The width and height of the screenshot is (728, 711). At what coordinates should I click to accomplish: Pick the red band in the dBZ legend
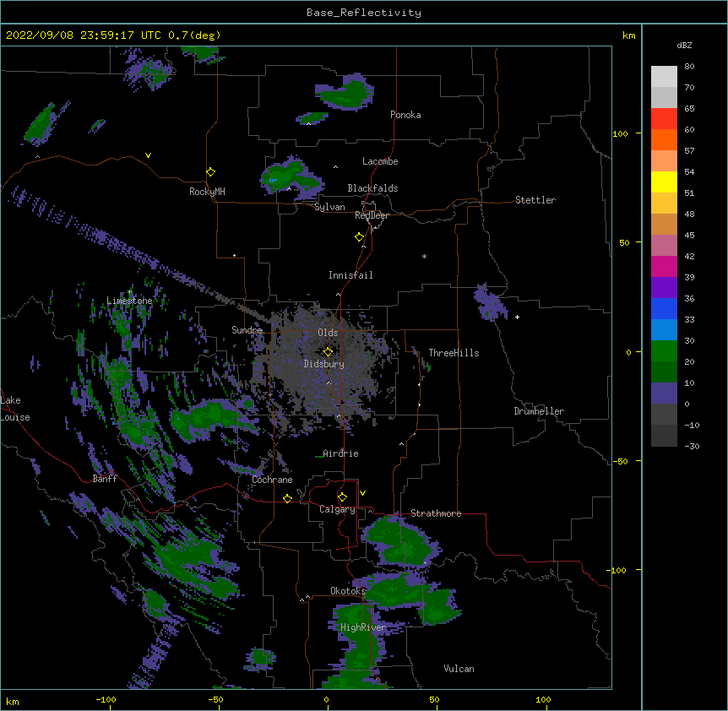664,118
